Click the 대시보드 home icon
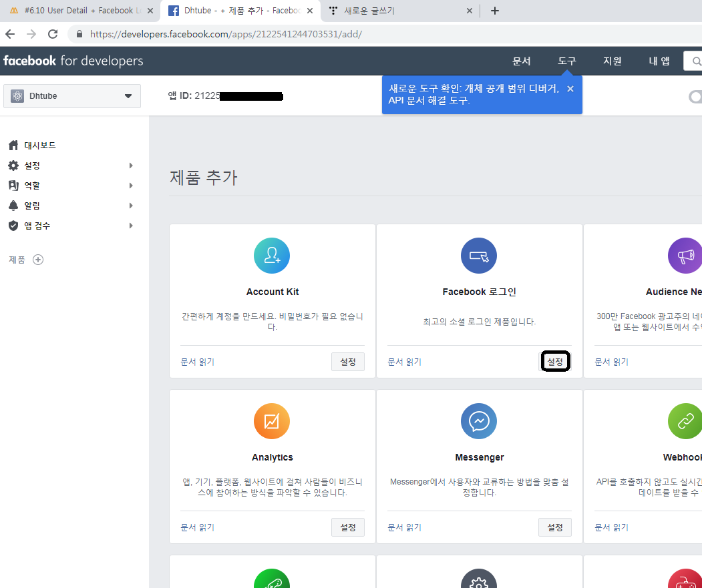This screenshot has width=702, height=588. click(x=13, y=145)
